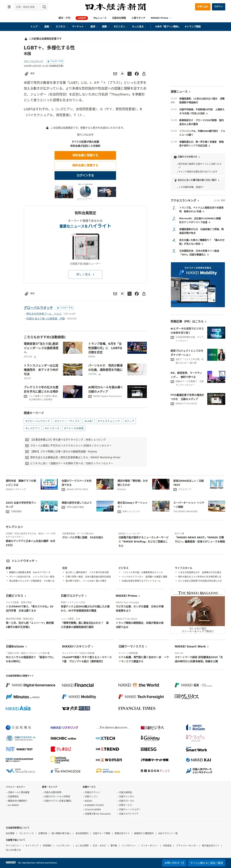The image size is (231, 868).
Task: Click the 無料会員に登録する button
Action: point(85,165)
